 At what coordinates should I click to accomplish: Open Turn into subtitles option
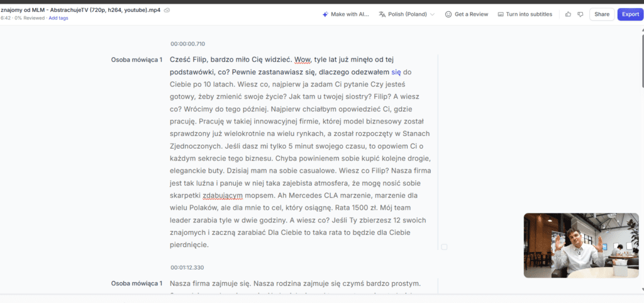point(529,14)
